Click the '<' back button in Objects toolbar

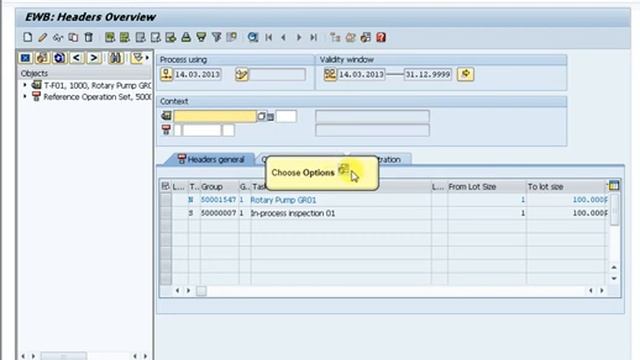tap(76, 58)
